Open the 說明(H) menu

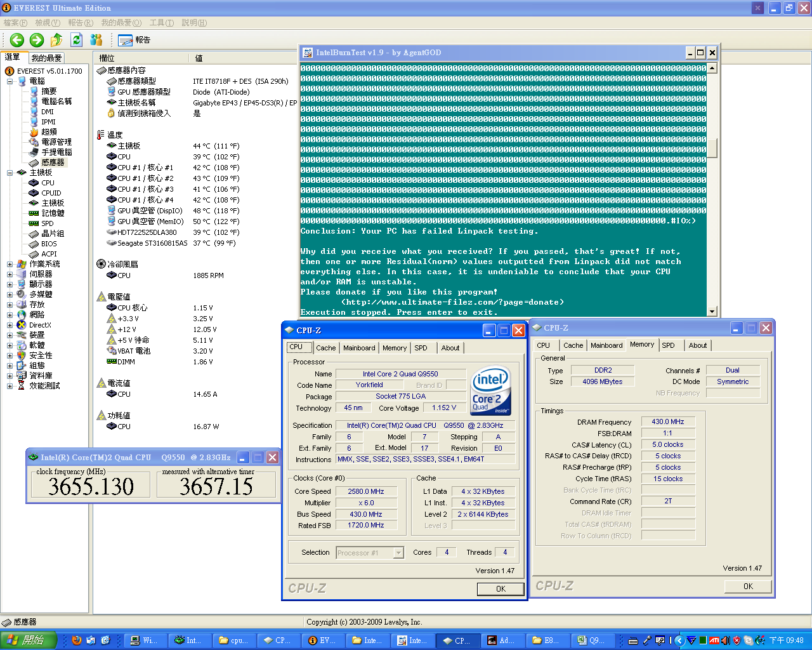coord(194,23)
